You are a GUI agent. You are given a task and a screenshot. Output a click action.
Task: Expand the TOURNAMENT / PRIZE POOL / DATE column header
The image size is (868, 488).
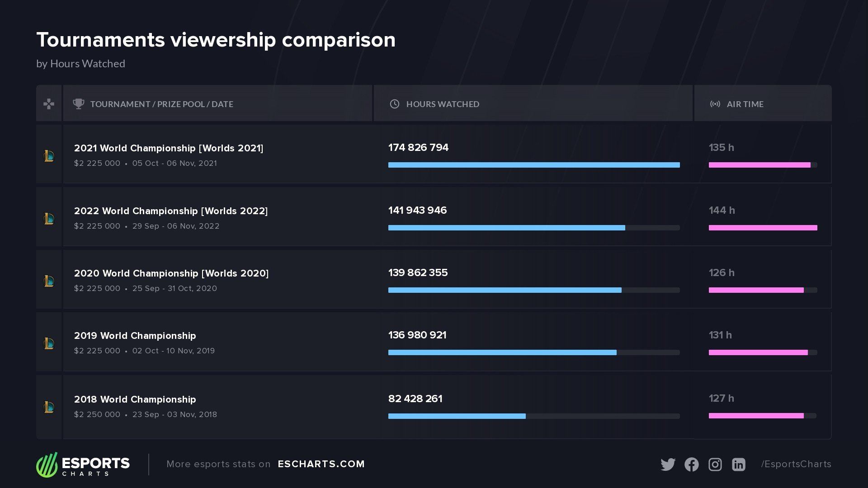[161, 103]
